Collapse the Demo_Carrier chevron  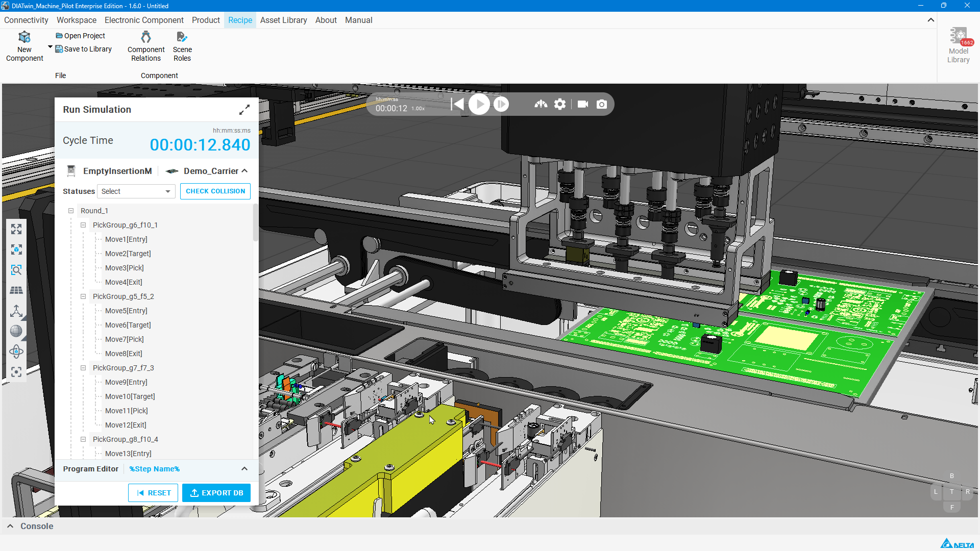click(x=244, y=171)
